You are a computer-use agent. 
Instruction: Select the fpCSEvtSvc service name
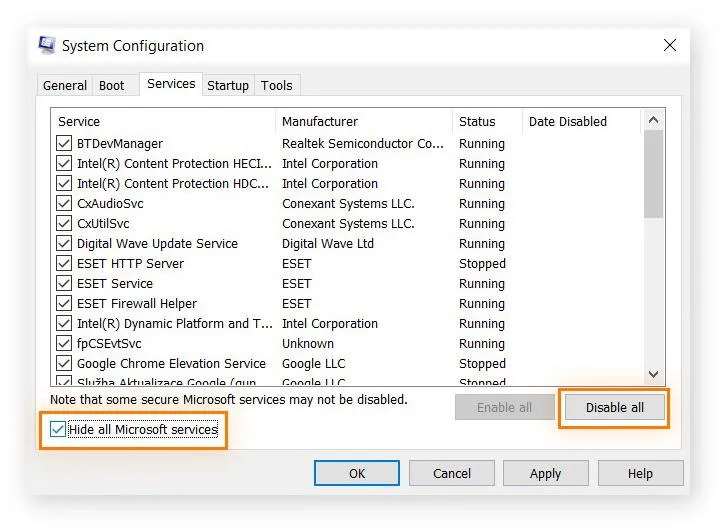[109, 344]
